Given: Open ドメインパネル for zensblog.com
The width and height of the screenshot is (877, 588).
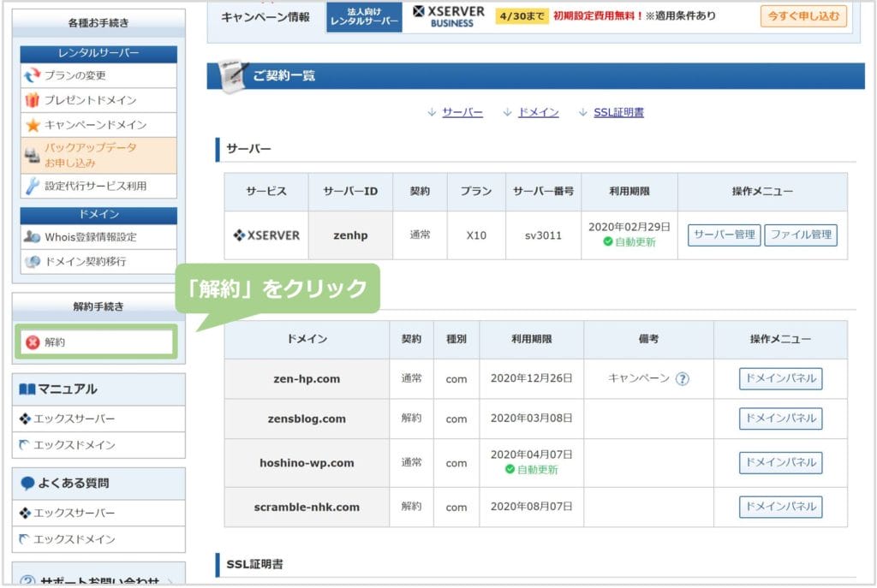Looking at the screenshot, I should [x=780, y=419].
